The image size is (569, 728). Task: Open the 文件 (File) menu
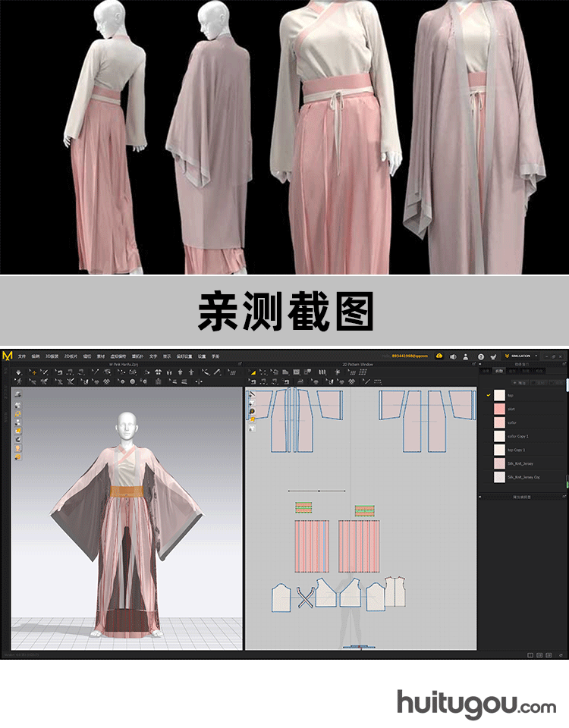click(x=21, y=356)
